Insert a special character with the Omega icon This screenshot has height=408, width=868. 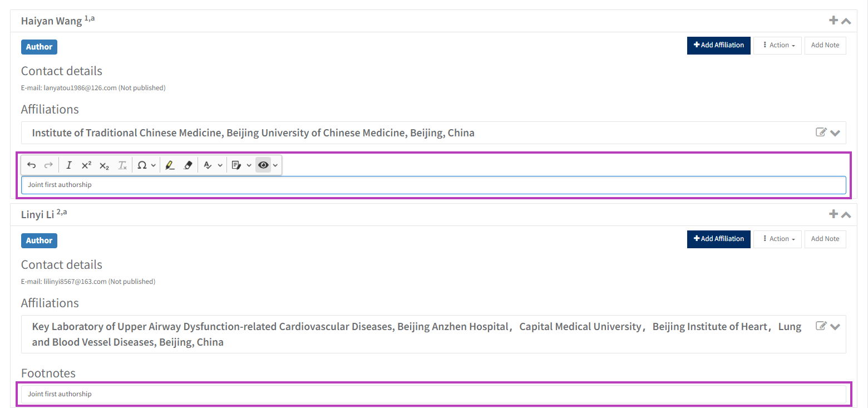(142, 165)
